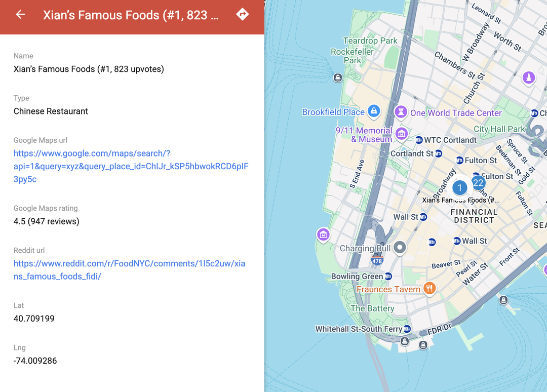Go back using the left arrow
The width and height of the screenshot is (547, 392).
(x=21, y=14)
